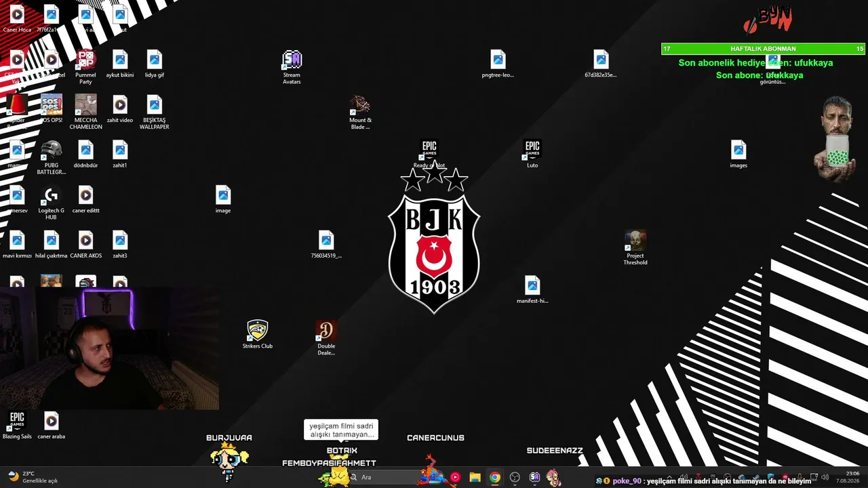Viewport: 868px width, 488px height.
Task: Launch the Mount & Blade shortcut
Action: click(x=360, y=112)
